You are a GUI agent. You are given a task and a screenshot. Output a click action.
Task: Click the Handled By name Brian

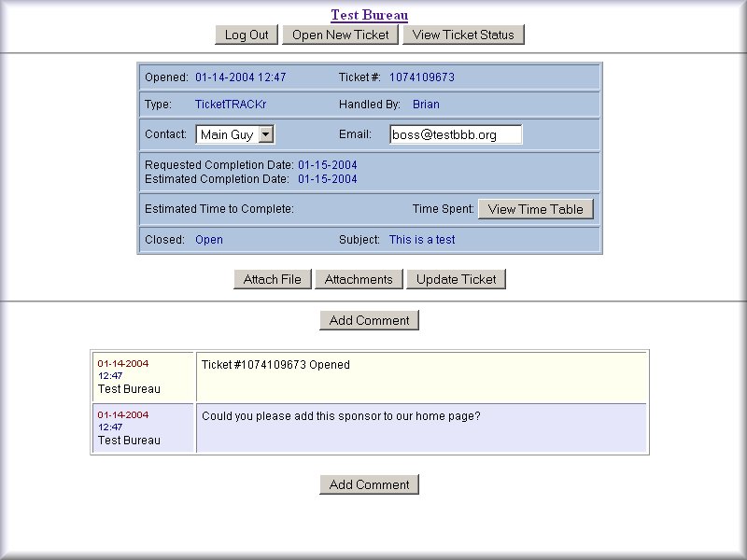[x=426, y=105]
